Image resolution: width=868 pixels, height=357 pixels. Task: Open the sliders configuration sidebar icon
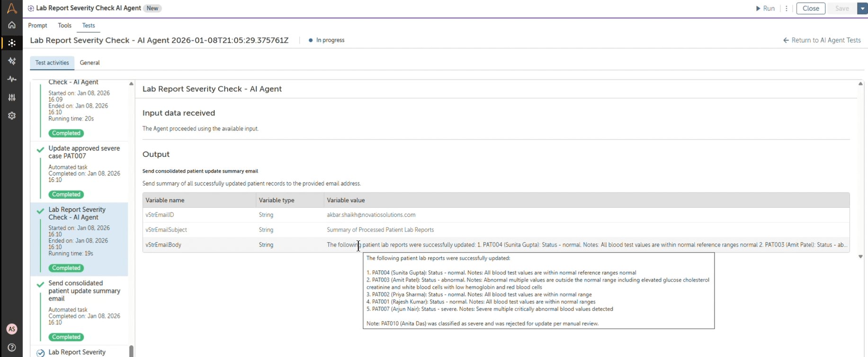[x=12, y=98]
